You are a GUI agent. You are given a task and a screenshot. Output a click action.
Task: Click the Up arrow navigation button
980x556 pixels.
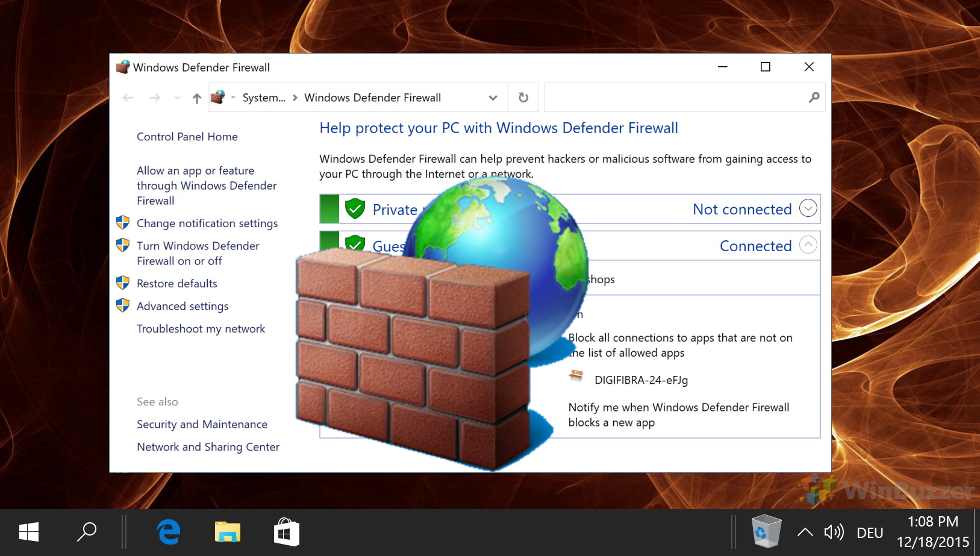pyautogui.click(x=196, y=98)
